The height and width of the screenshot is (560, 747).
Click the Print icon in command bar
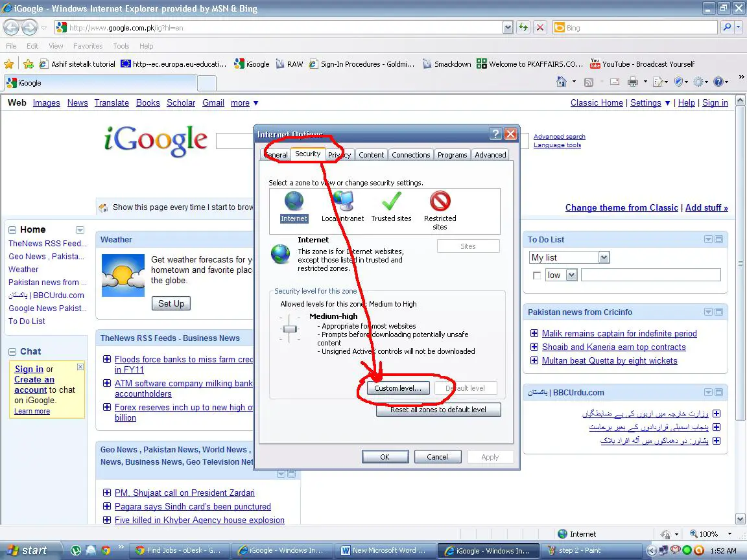[633, 82]
